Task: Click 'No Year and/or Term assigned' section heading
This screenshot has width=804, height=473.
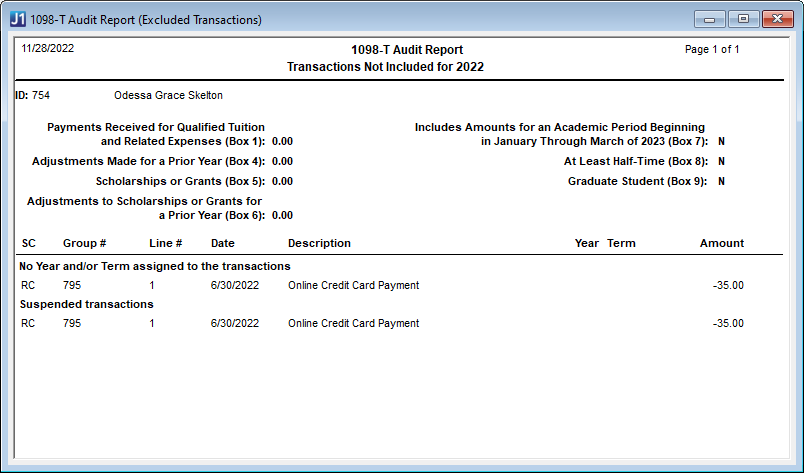Action: [155, 266]
